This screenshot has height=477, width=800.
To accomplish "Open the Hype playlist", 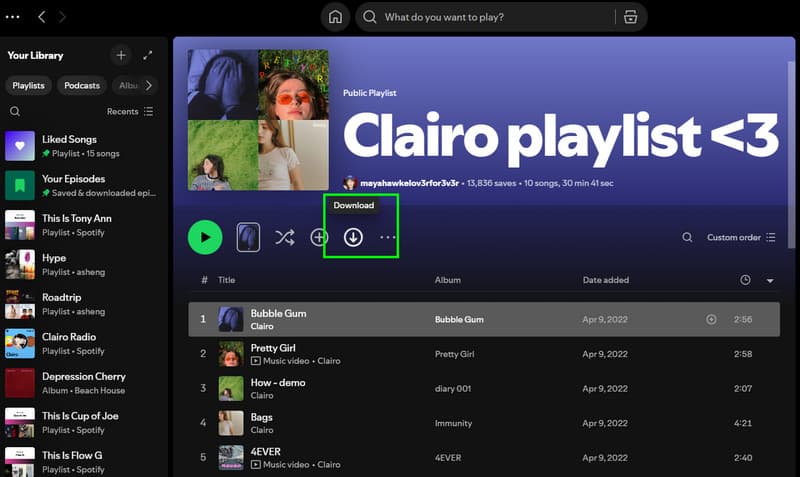I will [84, 264].
